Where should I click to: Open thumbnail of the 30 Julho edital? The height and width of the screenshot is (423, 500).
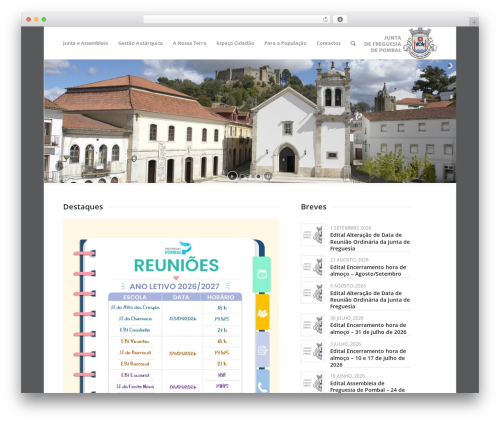(x=313, y=325)
